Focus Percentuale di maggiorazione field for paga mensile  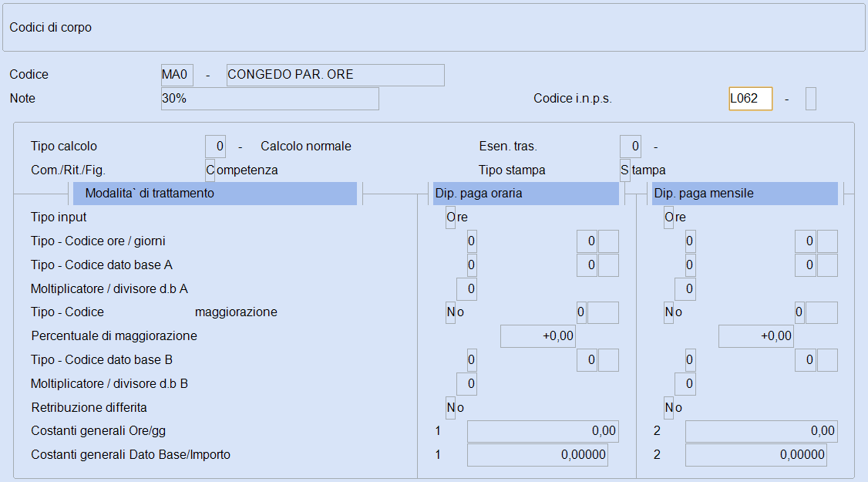(x=756, y=336)
